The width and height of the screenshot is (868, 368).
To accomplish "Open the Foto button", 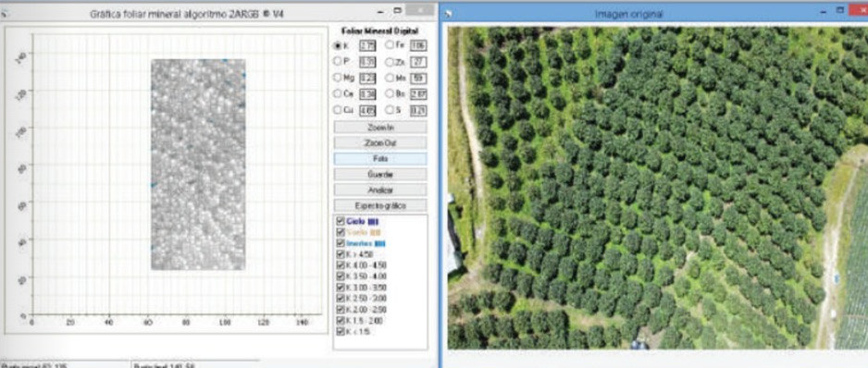I will tap(380, 159).
